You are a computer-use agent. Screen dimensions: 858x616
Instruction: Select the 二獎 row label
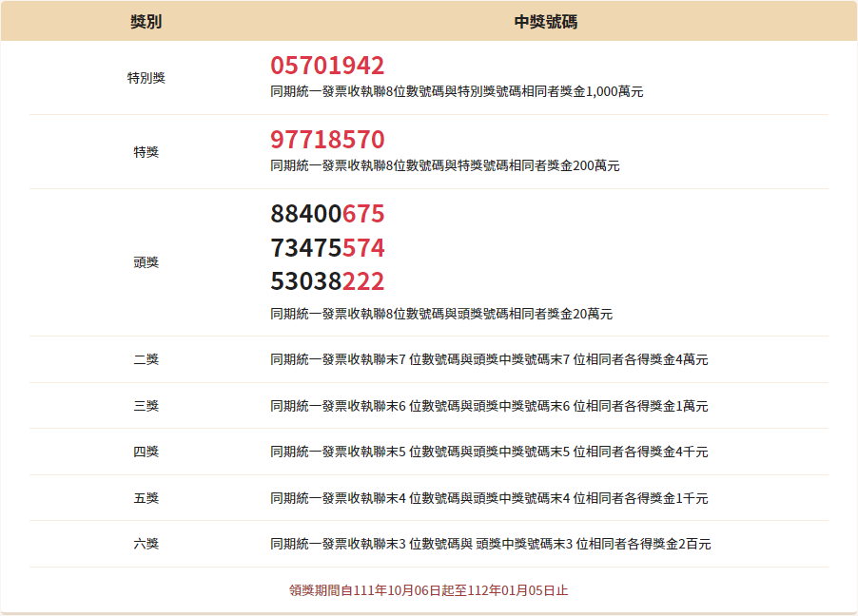146,359
